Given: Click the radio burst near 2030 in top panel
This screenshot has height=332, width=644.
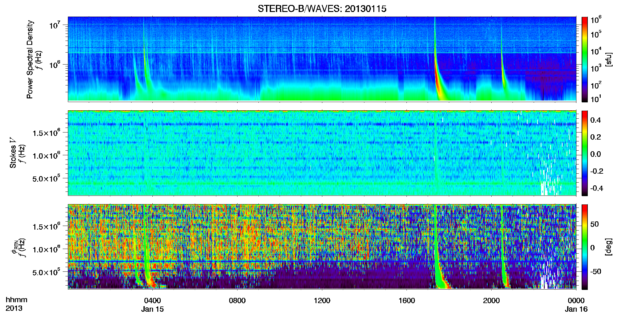Looking at the screenshot, I should click(x=503, y=72).
